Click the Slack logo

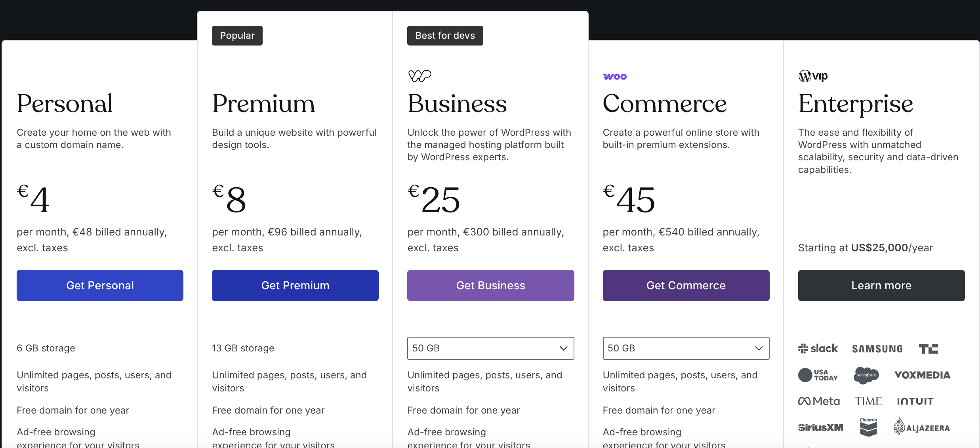(x=818, y=349)
